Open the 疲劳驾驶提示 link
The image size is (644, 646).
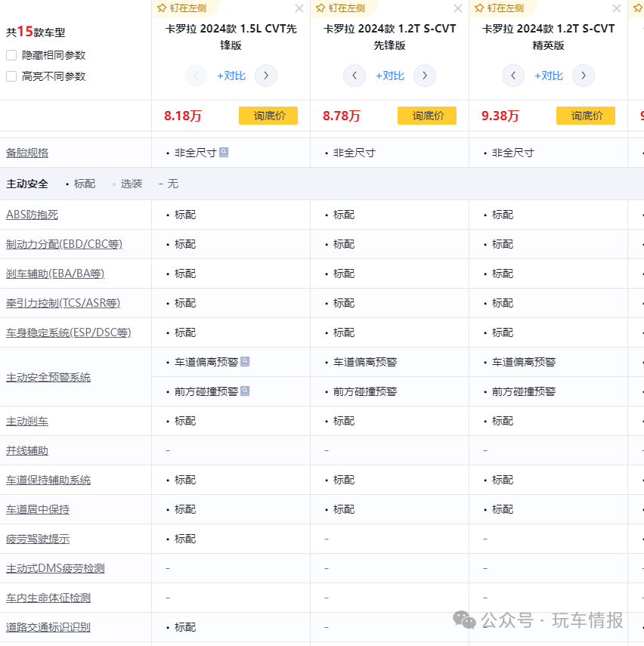tap(38, 539)
